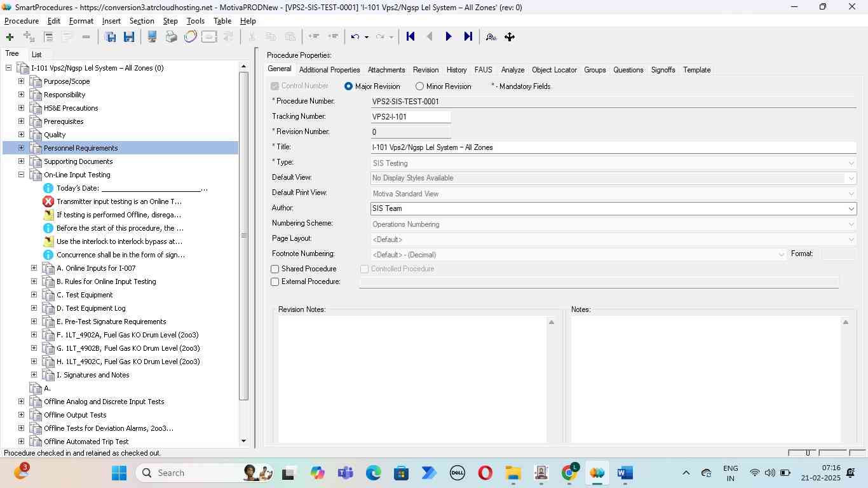Expand the HS&E Precautions node
The height and width of the screenshot is (488, 868).
pos(21,108)
